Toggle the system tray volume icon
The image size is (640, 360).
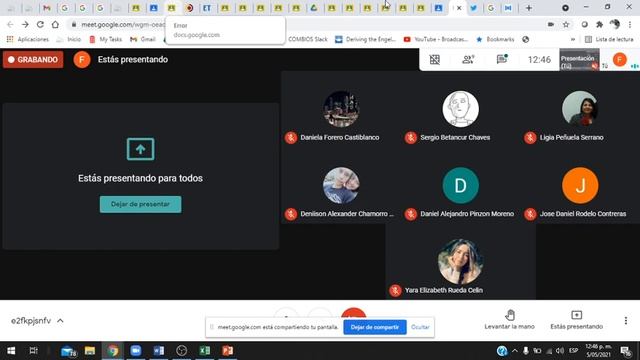coord(560,351)
